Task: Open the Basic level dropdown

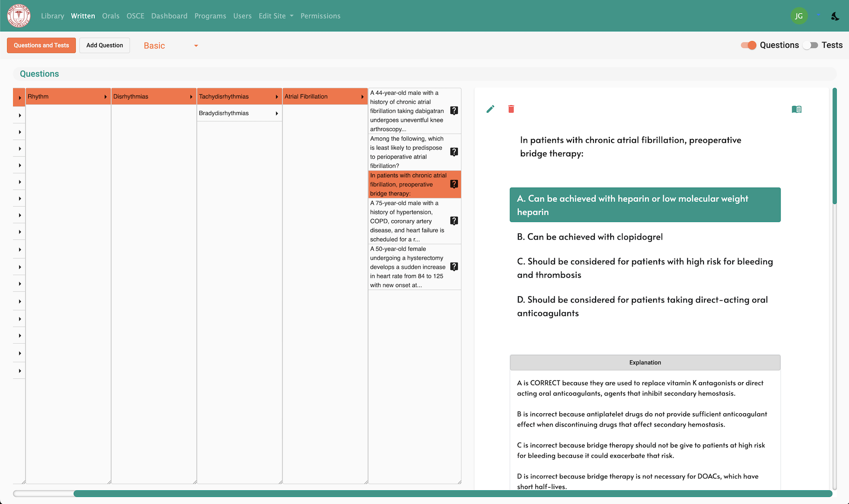Action: point(171,46)
